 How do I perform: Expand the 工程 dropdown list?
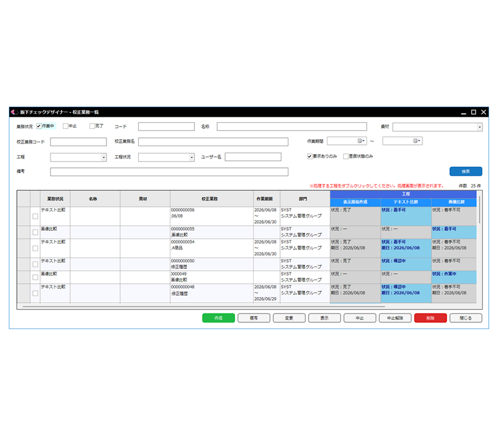coord(103,157)
